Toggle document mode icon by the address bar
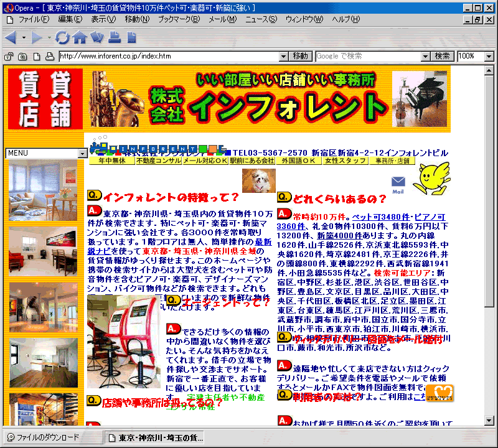 pos(37,57)
